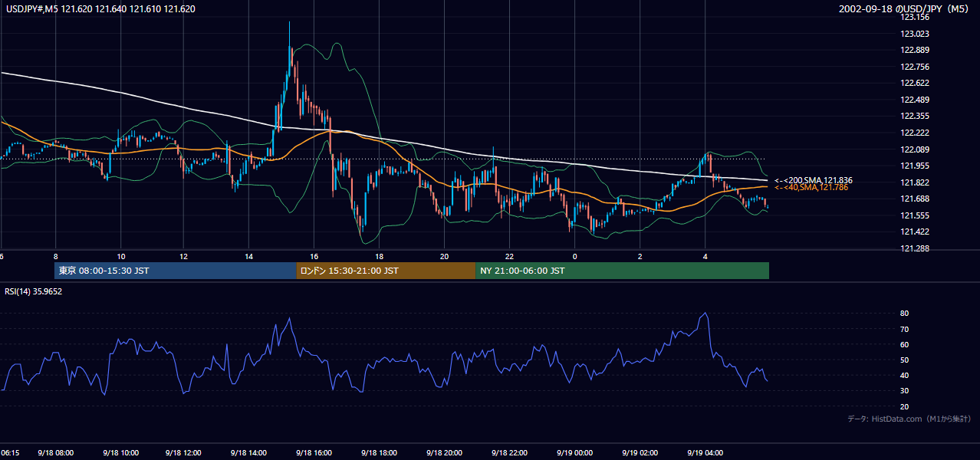
Task: Select the London 15:30-21:00 JST session bar
Action: (386, 271)
